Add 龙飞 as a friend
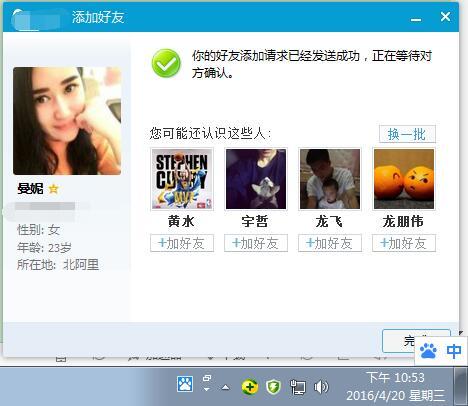This screenshot has height=406, width=468. tap(330, 243)
